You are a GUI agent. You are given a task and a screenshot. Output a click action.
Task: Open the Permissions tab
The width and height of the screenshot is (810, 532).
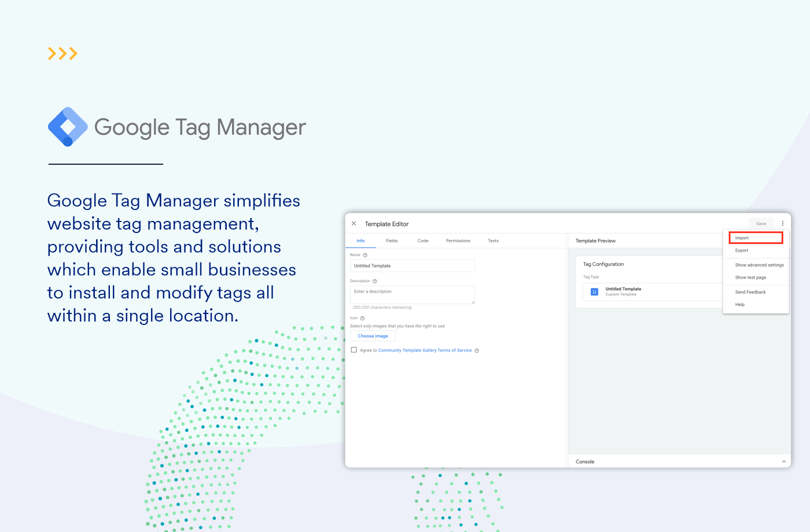pos(458,241)
